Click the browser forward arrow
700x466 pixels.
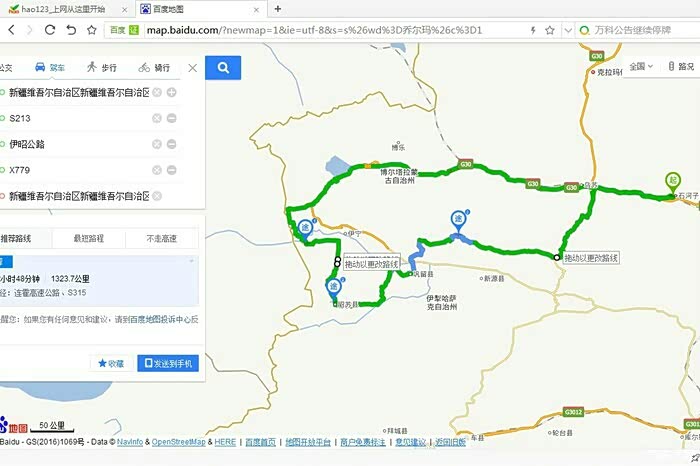tap(30, 30)
